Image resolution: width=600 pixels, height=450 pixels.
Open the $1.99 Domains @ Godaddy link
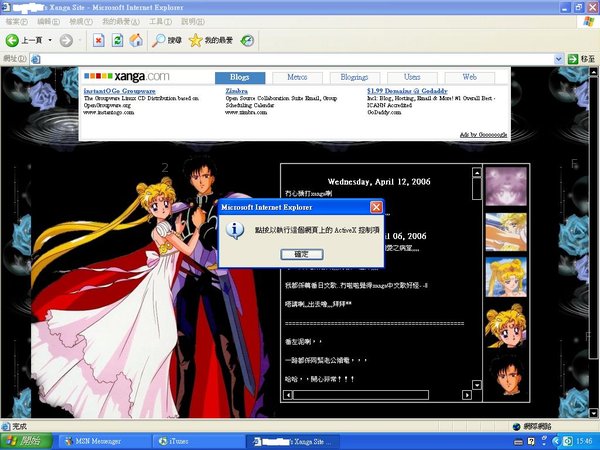[x=407, y=91]
